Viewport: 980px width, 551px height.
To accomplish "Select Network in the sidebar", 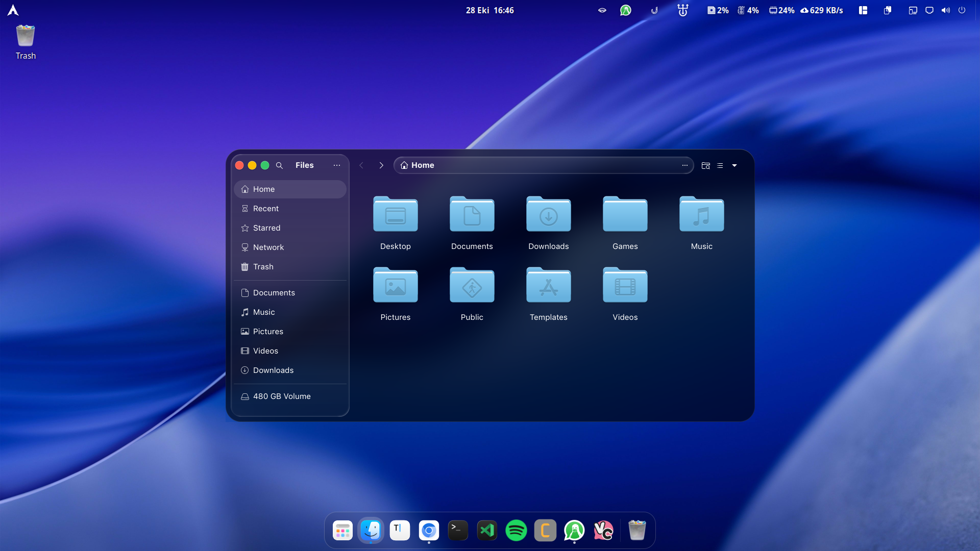I will 290,247.
